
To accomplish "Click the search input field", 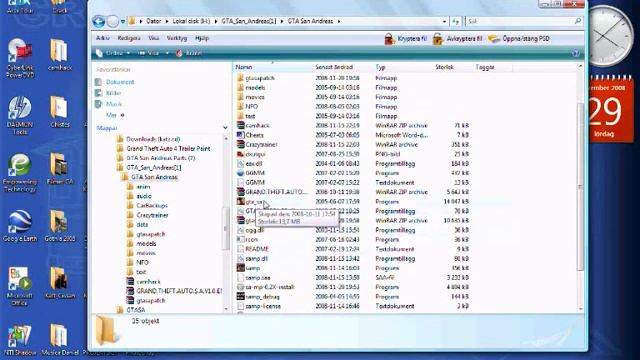I will click(520, 21).
